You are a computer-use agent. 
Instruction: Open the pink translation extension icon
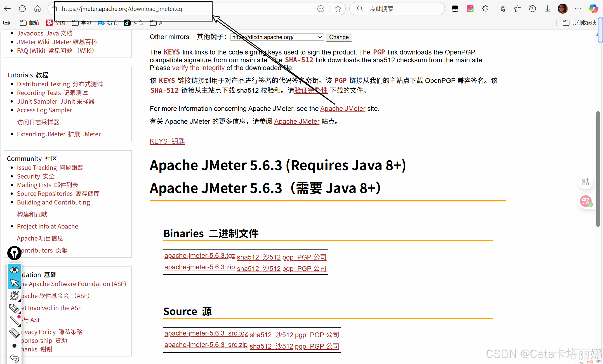[x=470, y=9]
